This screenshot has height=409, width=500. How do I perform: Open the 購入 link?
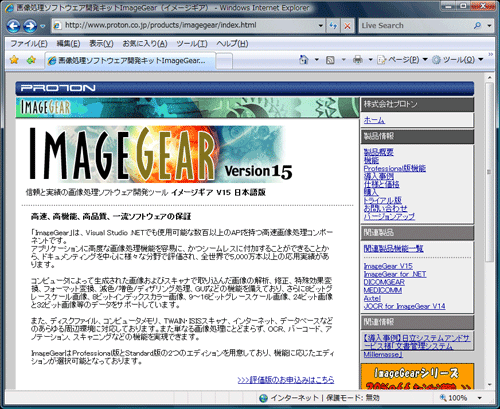point(371,192)
